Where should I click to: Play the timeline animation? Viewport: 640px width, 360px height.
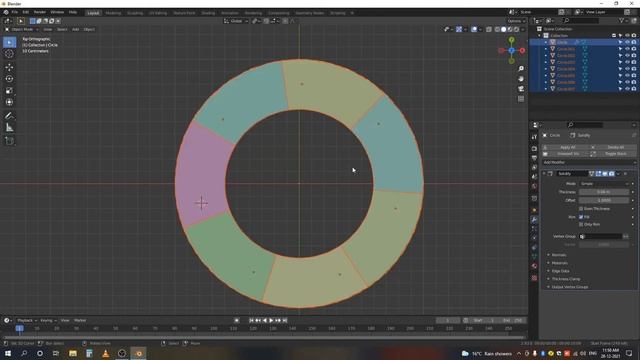[271, 320]
